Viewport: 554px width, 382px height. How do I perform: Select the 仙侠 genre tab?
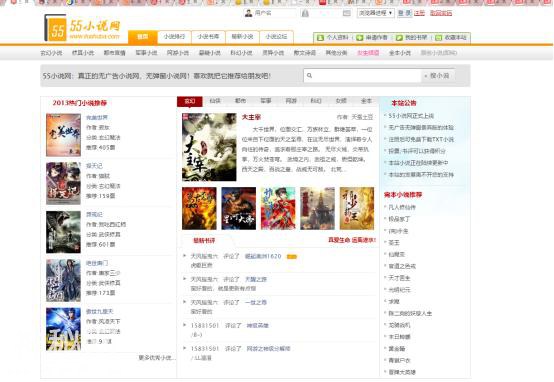click(215, 101)
